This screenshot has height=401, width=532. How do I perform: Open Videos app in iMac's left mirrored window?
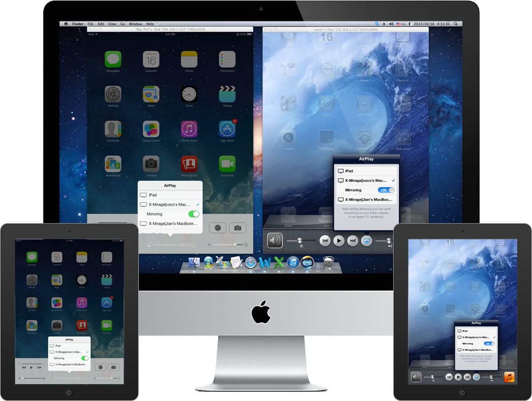(227, 94)
